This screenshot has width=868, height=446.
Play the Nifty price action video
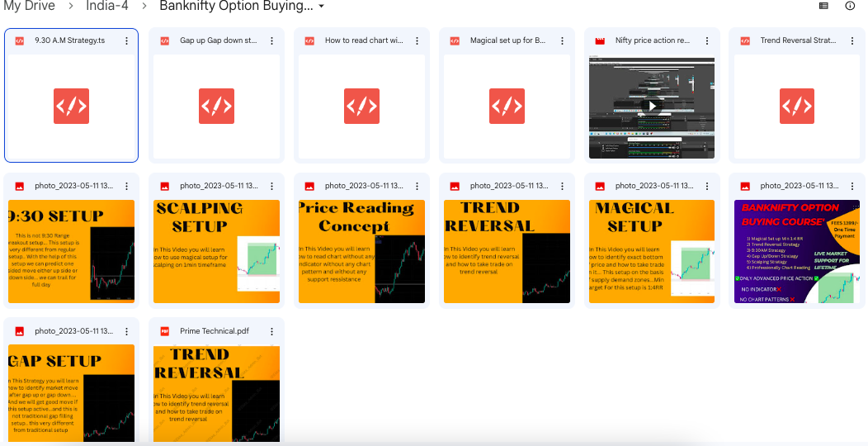(651, 106)
